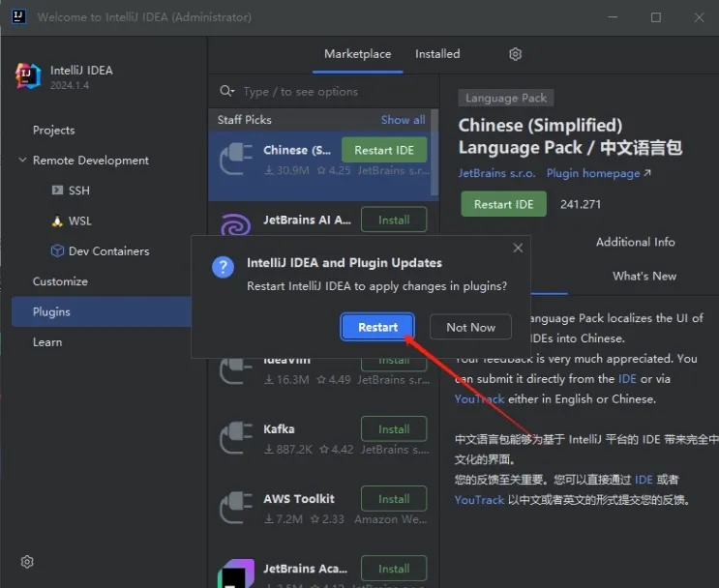This screenshot has width=719, height=588.
Task: Open the WSL remote development entry
Action: click(71, 220)
